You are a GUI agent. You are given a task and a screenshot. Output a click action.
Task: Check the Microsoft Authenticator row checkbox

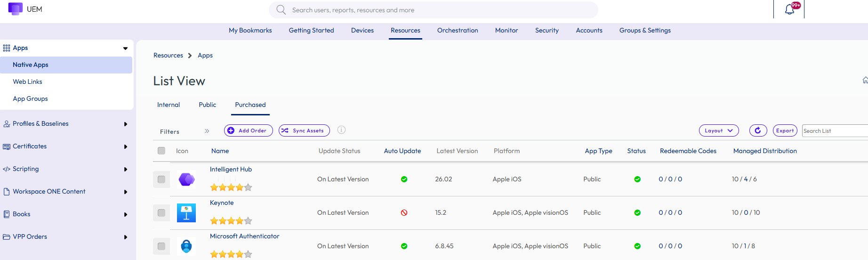click(x=161, y=246)
